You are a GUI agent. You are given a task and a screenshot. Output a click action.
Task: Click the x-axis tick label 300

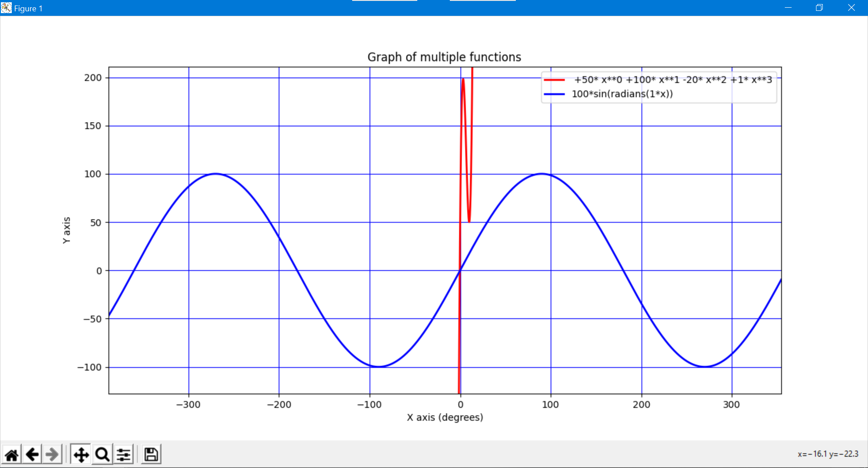point(731,405)
